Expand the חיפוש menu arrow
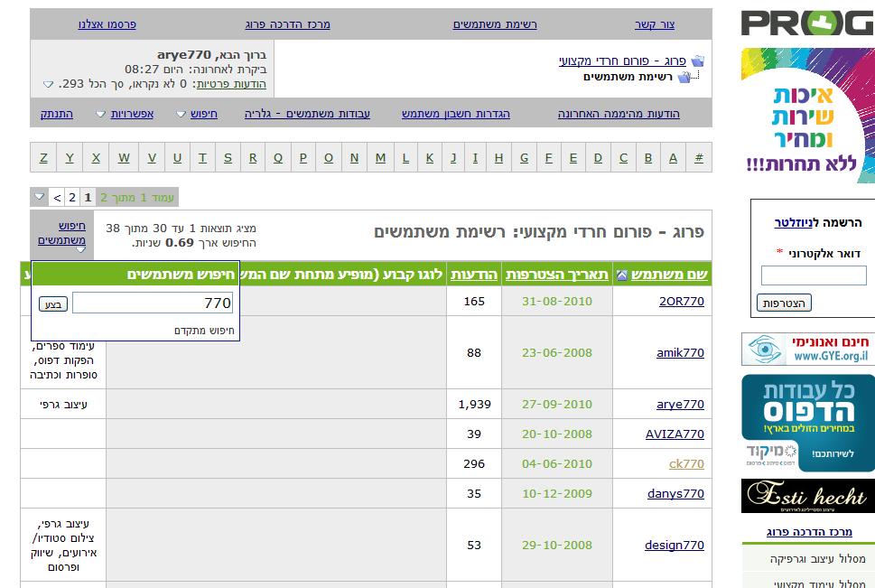The height and width of the screenshot is (588, 875). 181,114
